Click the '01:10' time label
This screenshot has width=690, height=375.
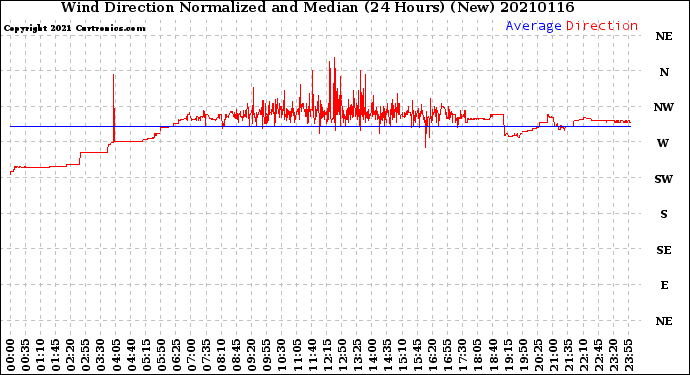40,355
